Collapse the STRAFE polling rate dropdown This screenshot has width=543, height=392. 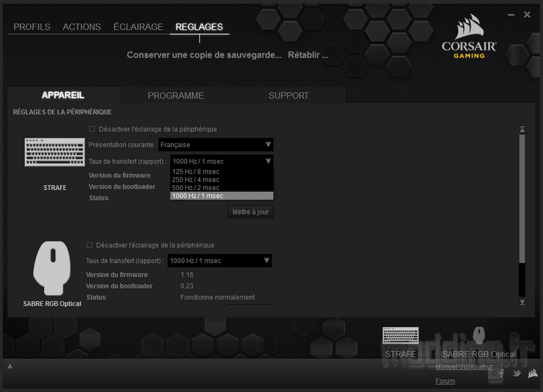point(222,161)
